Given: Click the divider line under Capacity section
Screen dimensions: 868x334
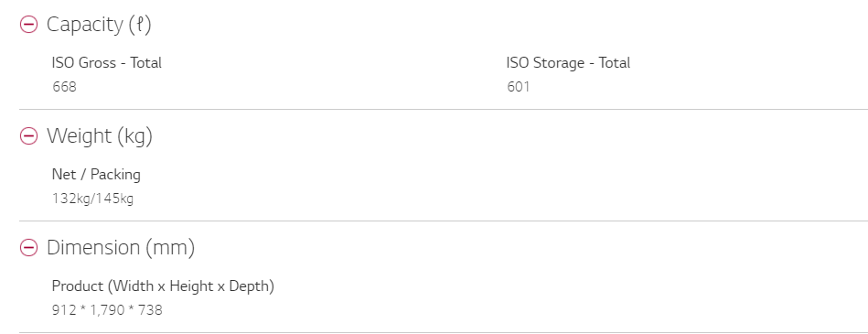Looking at the screenshot, I should pyautogui.click(x=444, y=110).
